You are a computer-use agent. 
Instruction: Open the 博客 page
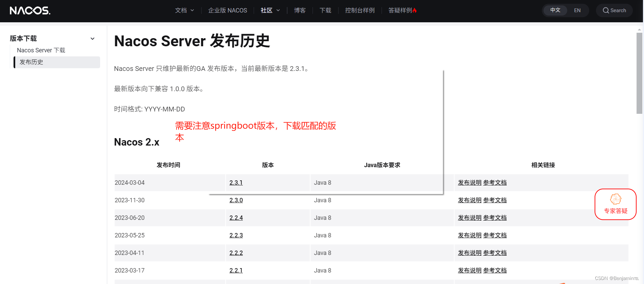[300, 10]
